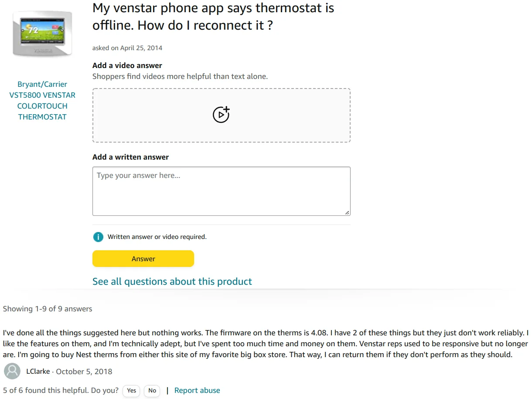532x399 pixels.
Task: Click the dashed video answer upload box
Action: point(221,115)
